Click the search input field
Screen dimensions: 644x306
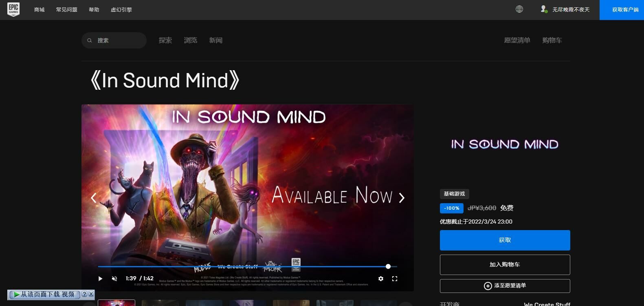(118, 40)
